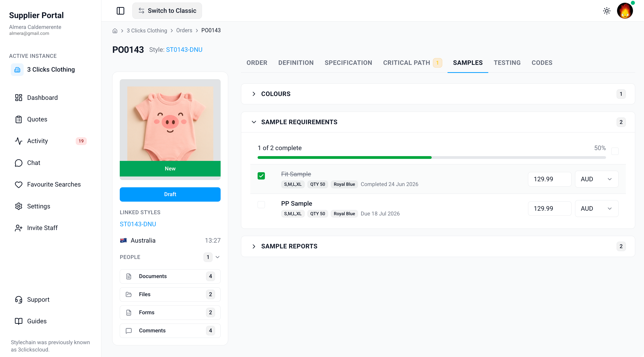Uncheck the Fit Sample checkbox
The height and width of the screenshot is (357, 644).
click(261, 176)
